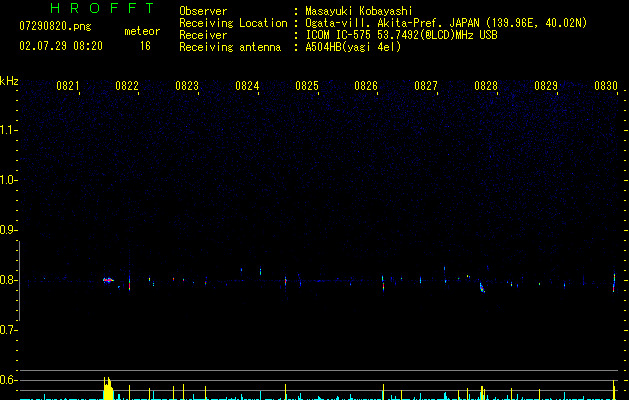The image size is (629, 400).
Task: Click the Receiving antenna label
Action: pos(230,47)
